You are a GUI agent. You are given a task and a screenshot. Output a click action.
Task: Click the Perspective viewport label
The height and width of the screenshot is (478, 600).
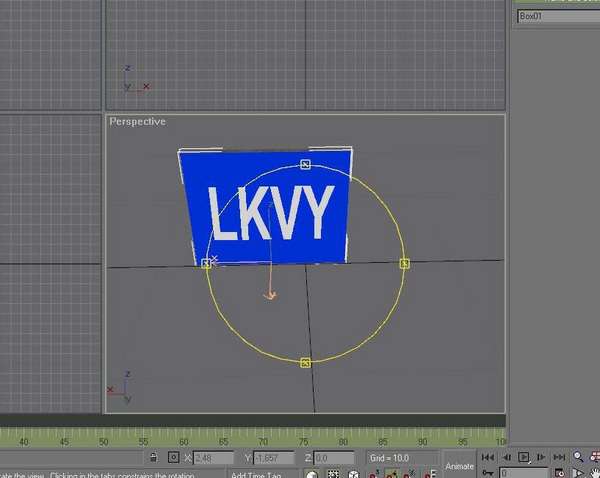138,122
